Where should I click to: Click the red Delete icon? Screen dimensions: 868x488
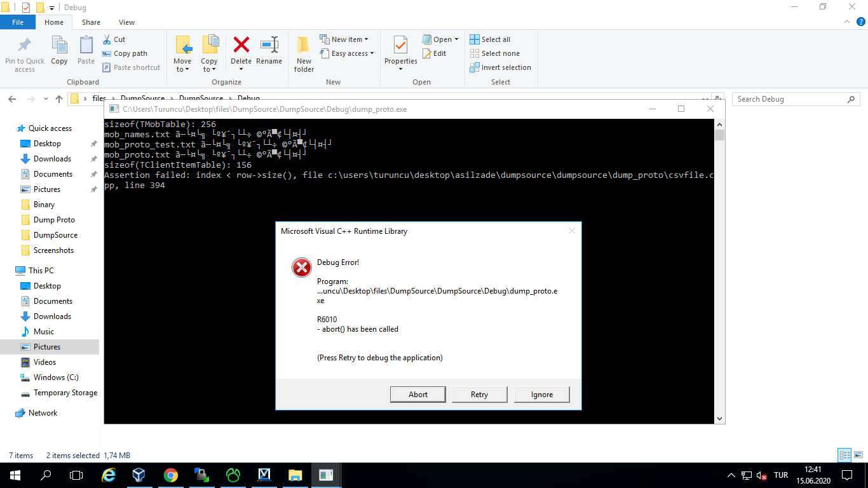(x=241, y=44)
